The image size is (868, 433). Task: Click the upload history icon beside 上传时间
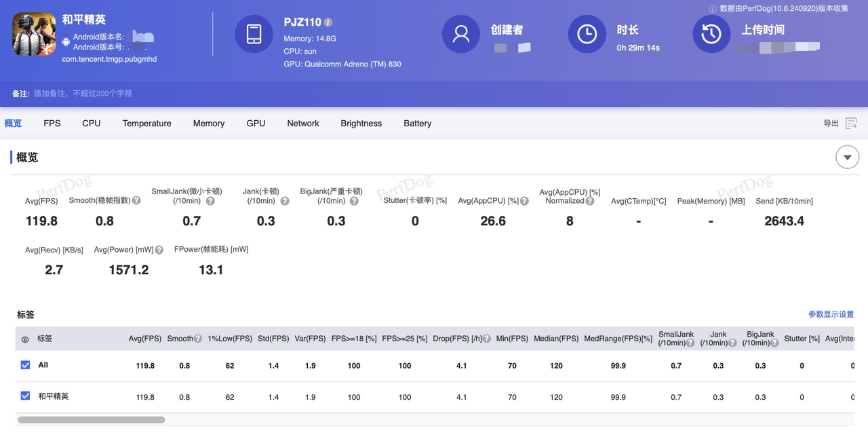(x=711, y=33)
